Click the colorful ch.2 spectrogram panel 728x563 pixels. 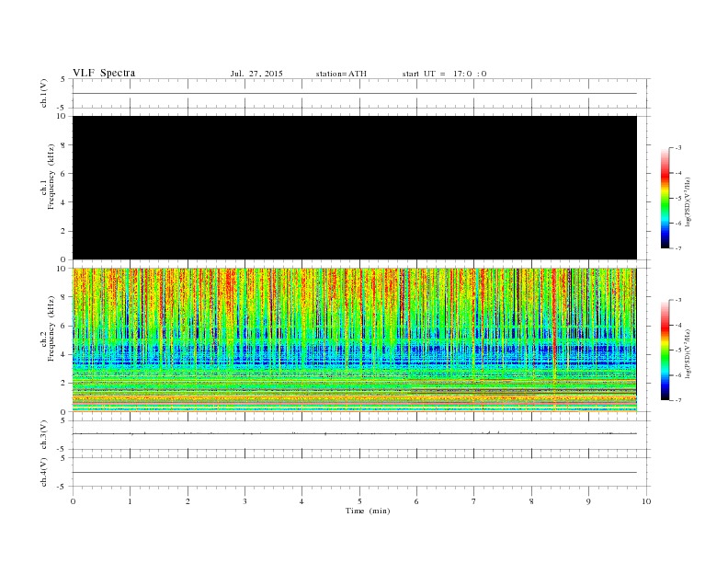tap(355, 339)
